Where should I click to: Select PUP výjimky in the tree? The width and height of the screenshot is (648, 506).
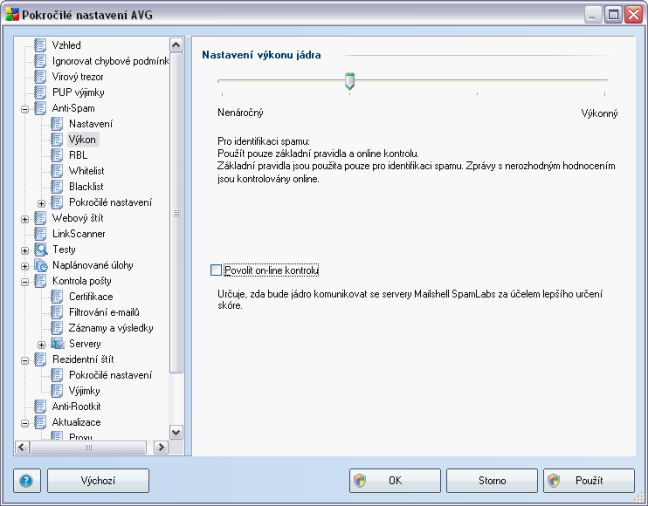(x=78, y=92)
